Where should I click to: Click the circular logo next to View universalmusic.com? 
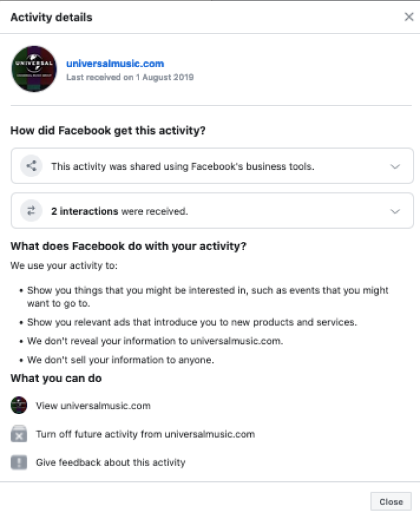[x=19, y=405]
